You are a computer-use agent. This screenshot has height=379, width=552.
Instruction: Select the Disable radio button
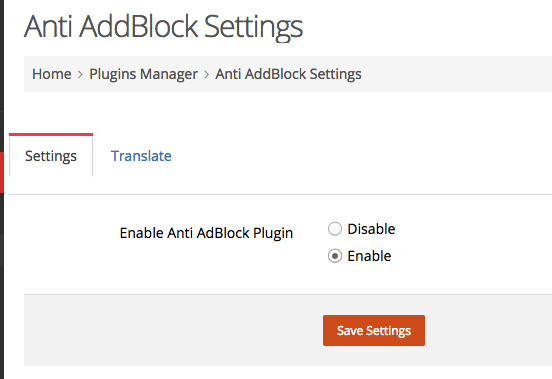pos(335,229)
